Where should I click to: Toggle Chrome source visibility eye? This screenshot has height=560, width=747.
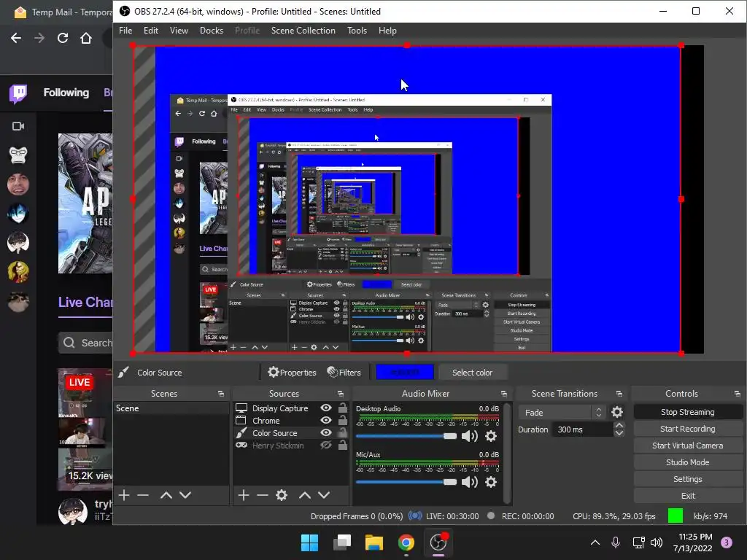[326, 421]
